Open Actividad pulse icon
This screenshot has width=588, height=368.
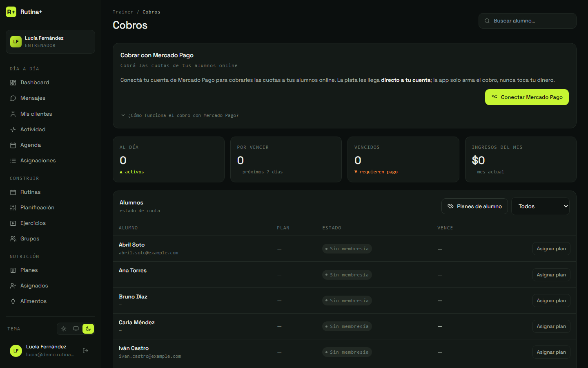pyautogui.click(x=13, y=130)
